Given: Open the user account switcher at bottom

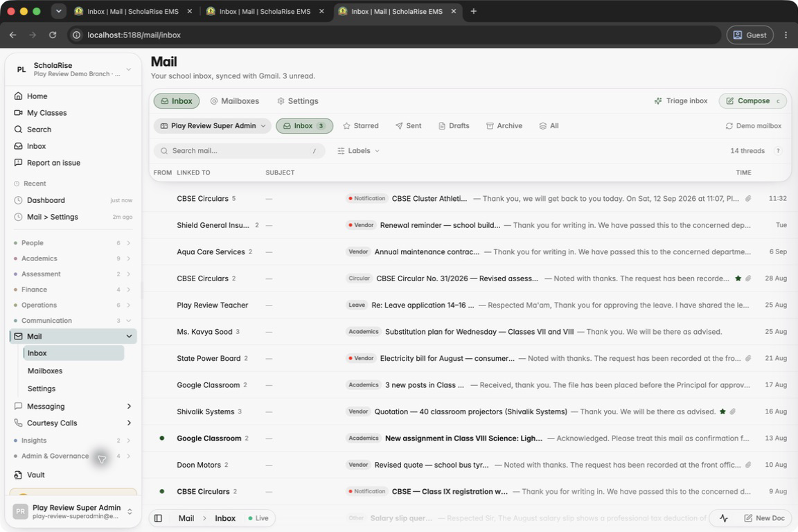Looking at the screenshot, I should pyautogui.click(x=73, y=512).
